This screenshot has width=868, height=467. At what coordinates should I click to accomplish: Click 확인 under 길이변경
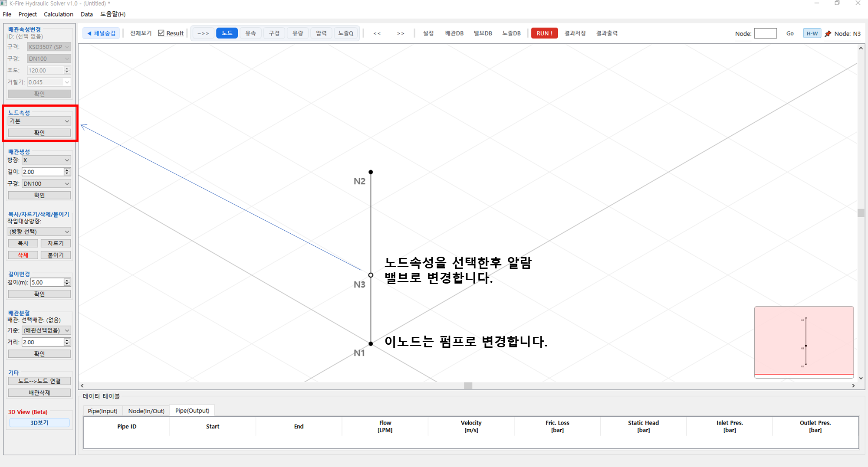(x=39, y=294)
